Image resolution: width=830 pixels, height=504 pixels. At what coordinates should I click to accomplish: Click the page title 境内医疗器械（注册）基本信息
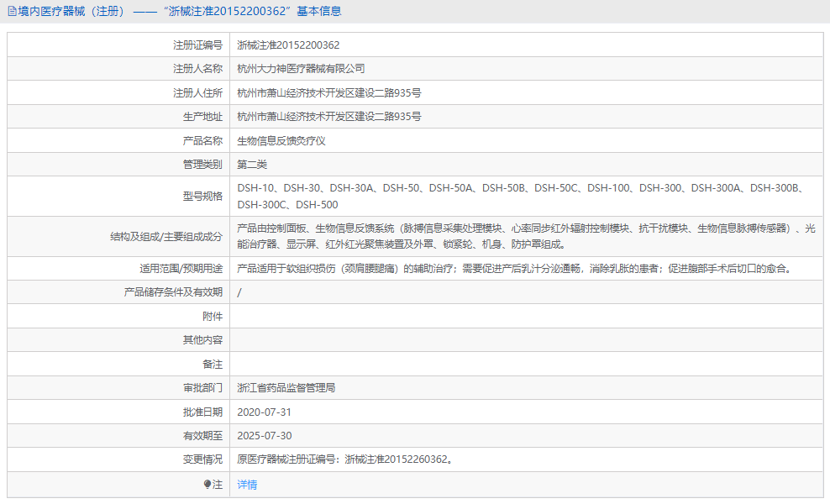click(x=180, y=11)
